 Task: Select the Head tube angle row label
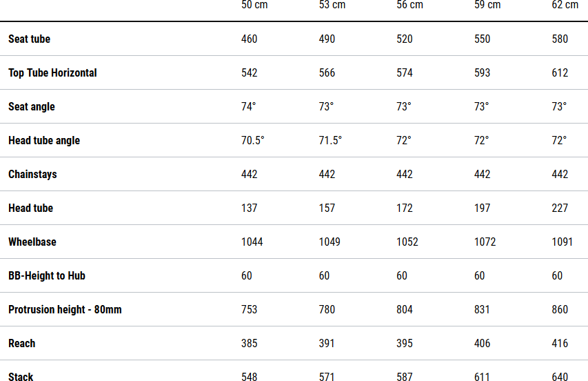click(x=44, y=141)
